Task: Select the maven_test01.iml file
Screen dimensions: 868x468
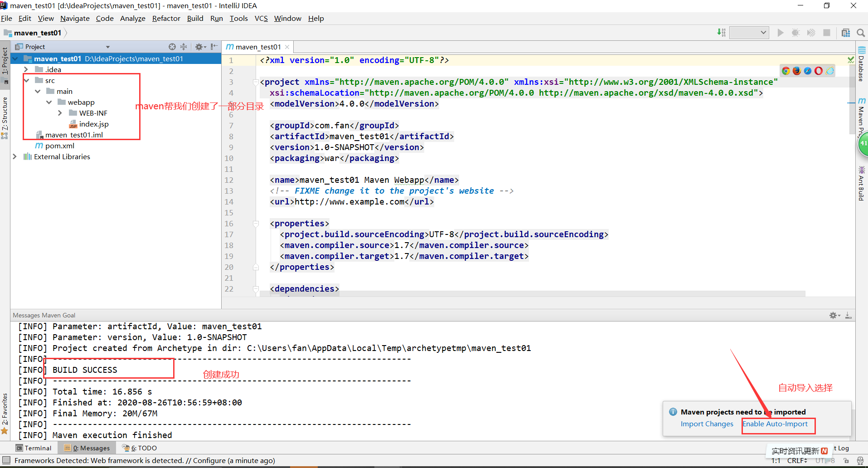Action: (70, 135)
